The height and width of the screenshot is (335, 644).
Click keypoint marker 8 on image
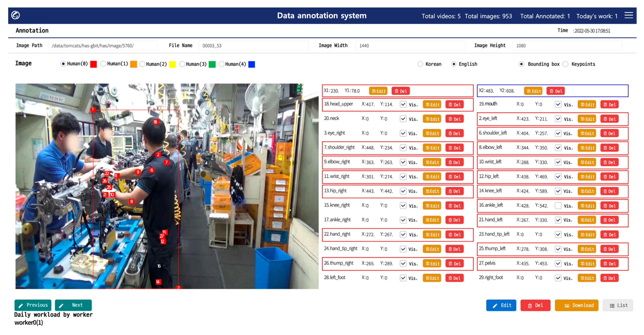(131, 201)
